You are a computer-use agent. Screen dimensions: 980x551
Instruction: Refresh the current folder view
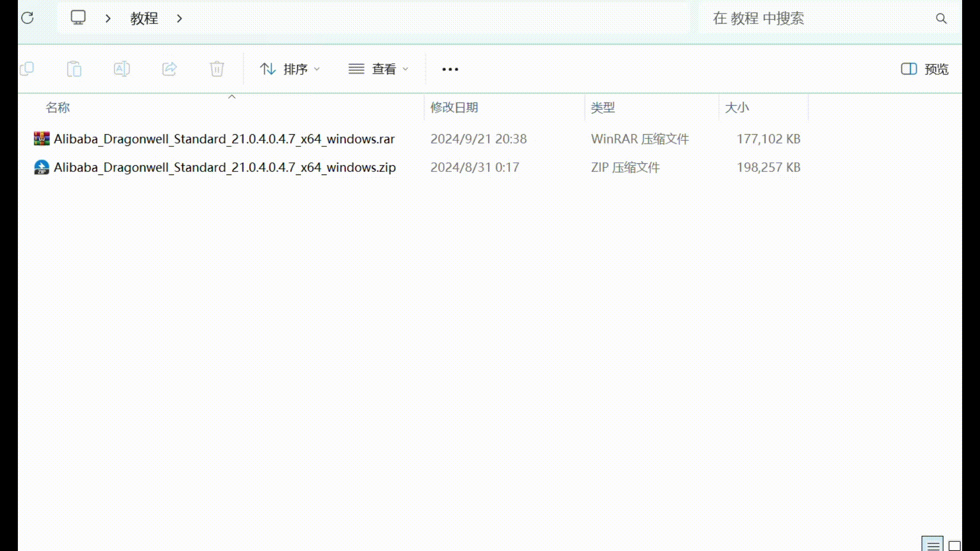(x=28, y=18)
